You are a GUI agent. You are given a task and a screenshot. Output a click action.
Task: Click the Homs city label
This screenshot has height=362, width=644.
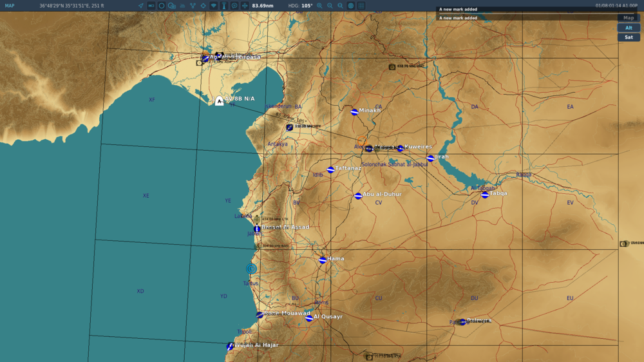321,303
